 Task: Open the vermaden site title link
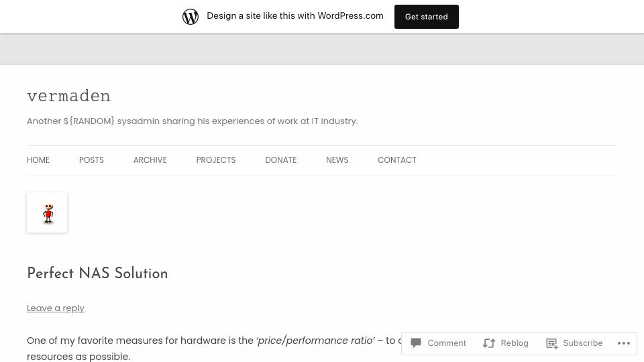coord(68,96)
